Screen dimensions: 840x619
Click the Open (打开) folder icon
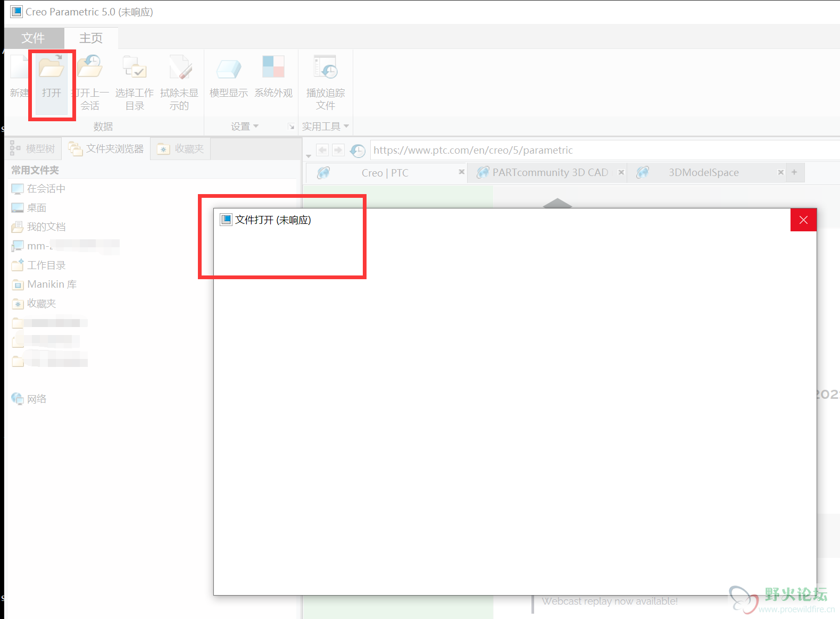[x=52, y=68]
